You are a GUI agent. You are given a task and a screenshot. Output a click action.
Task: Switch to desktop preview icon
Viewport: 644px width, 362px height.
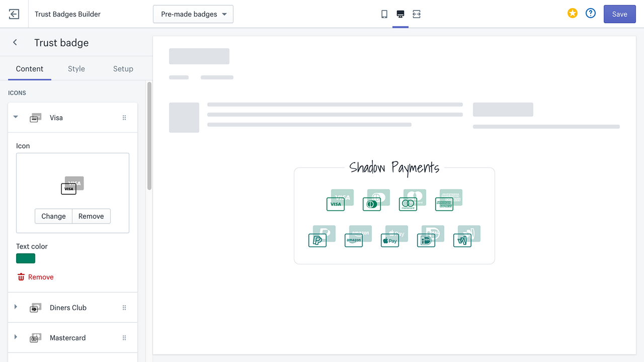pos(400,14)
